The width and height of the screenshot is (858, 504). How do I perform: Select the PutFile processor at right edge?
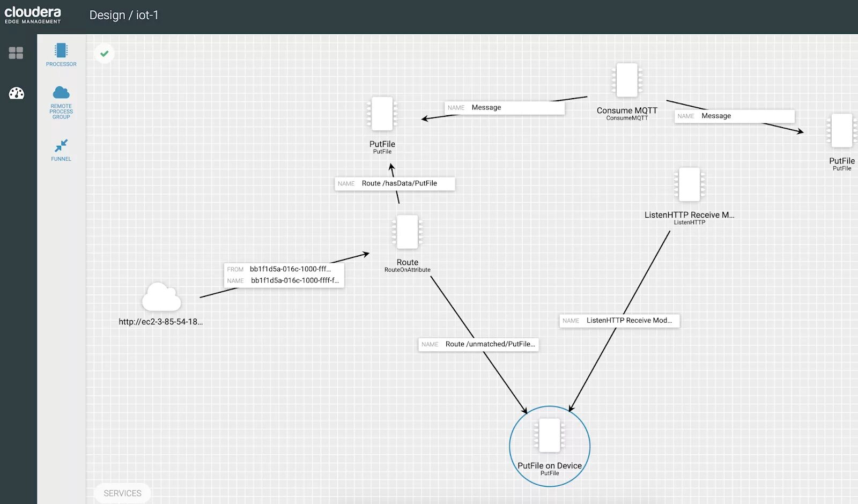(842, 130)
